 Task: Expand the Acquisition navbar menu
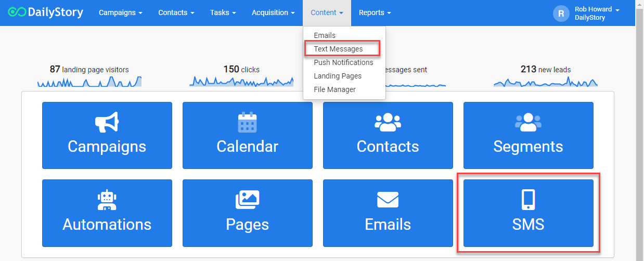point(273,12)
